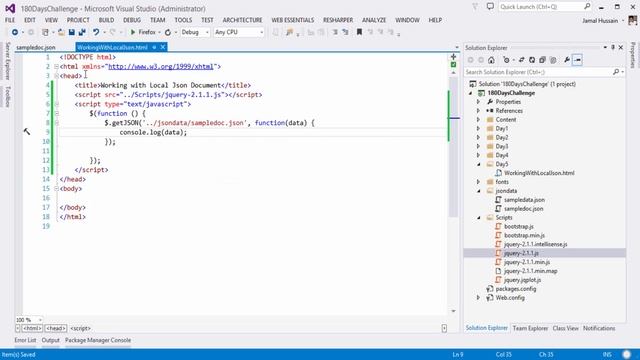Collapse the head tag outlining region
The image size is (640, 360).
click(x=57, y=76)
